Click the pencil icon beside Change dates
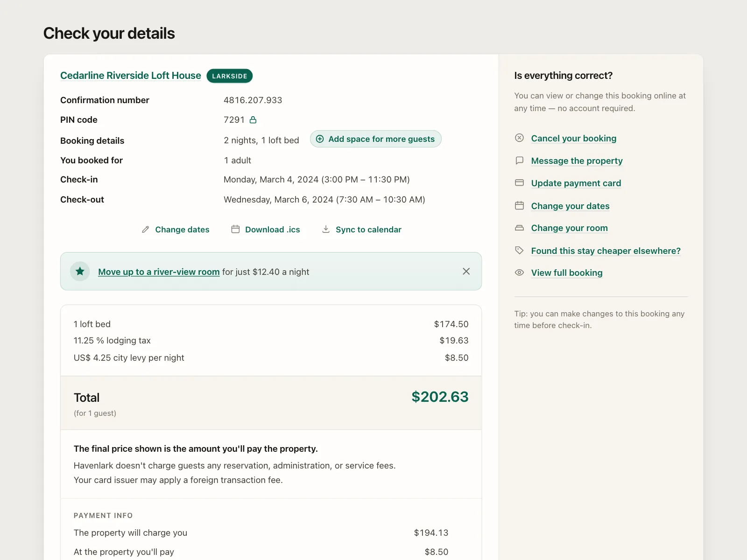The image size is (747, 560). click(x=146, y=230)
